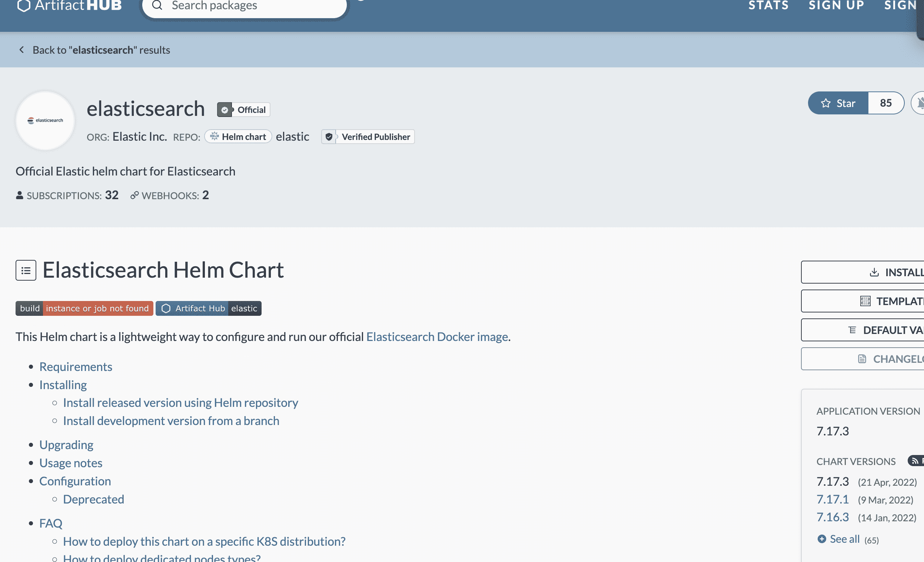Click the webhooks count 2
Viewport: 924px width, 562px height.
coord(206,195)
